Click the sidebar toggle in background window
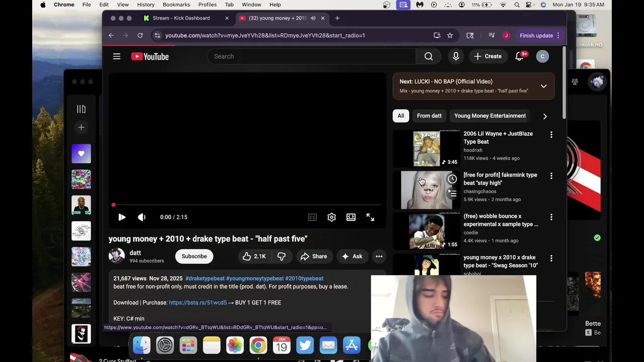 tap(81, 109)
